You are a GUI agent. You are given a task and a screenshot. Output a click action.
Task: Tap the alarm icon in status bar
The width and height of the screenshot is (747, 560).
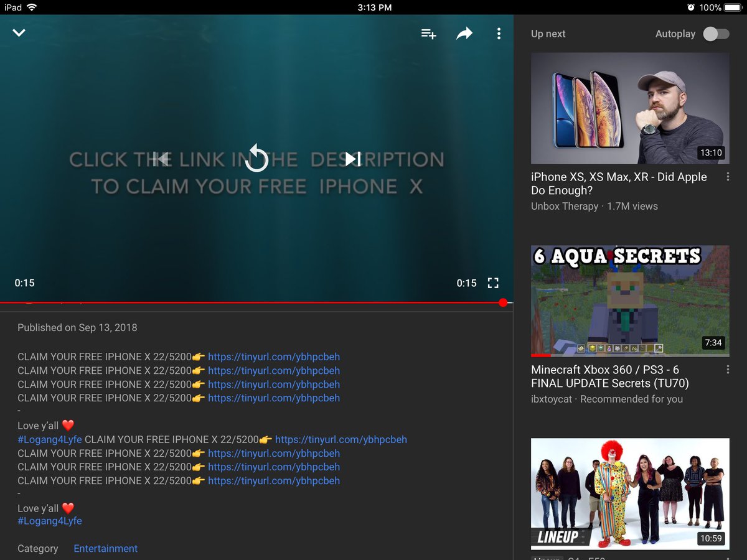point(691,7)
